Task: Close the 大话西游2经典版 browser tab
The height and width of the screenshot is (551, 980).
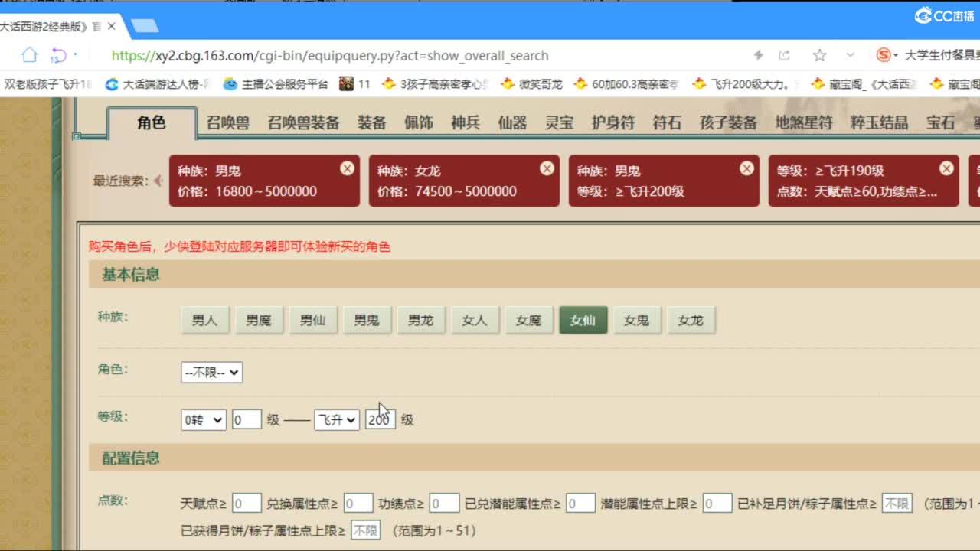Action: pos(112,26)
